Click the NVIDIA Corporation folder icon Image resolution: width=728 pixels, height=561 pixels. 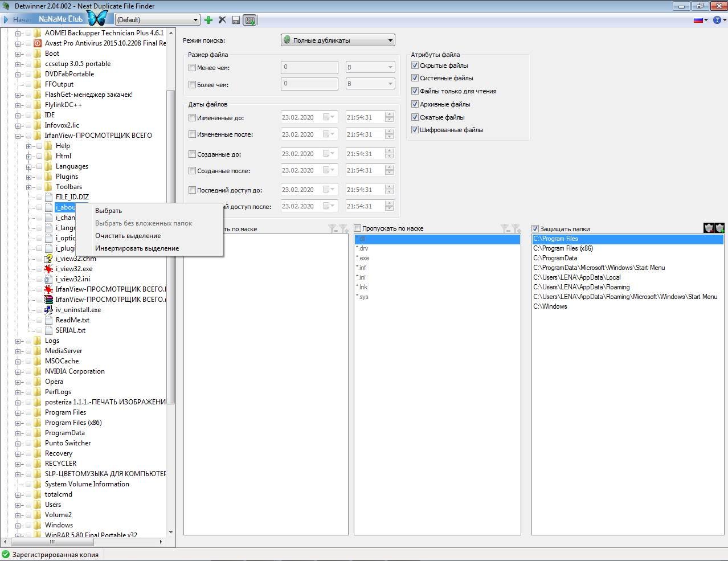pyautogui.click(x=38, y=371)
